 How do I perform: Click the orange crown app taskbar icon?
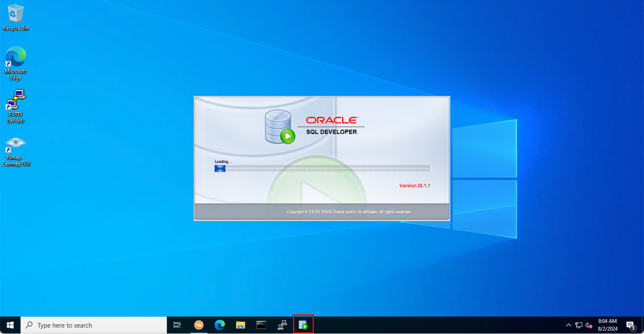[x=199, y=325]
